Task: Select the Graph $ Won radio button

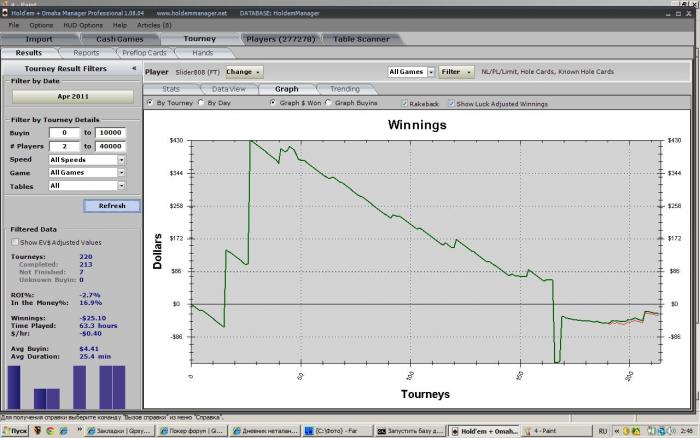Action: [x=273, y=103]
